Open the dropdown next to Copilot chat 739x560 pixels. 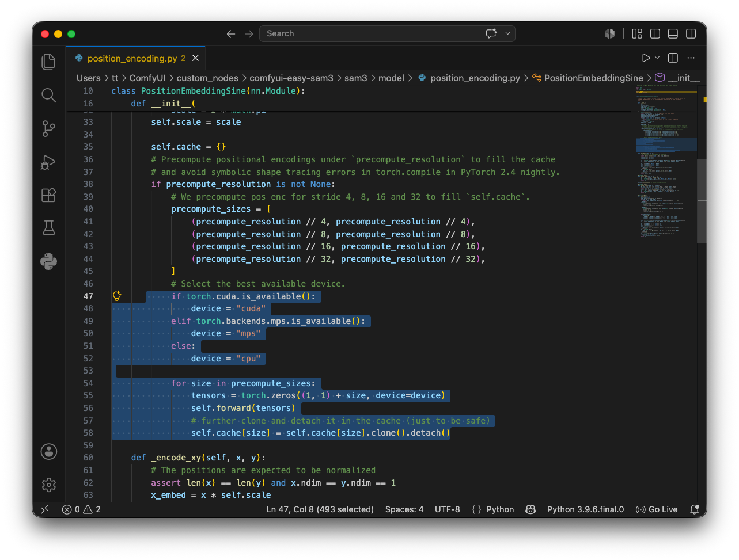[x=507, y=33]
